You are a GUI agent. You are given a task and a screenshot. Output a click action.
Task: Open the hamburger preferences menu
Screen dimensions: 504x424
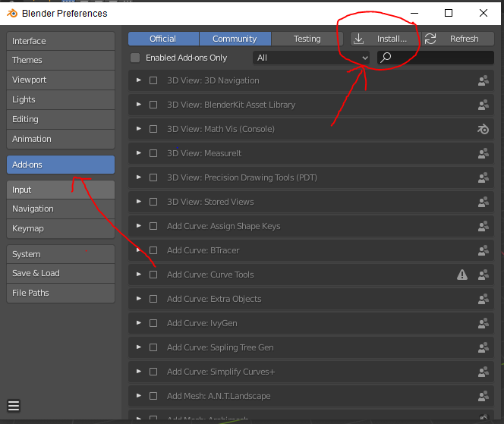point(14,406)
